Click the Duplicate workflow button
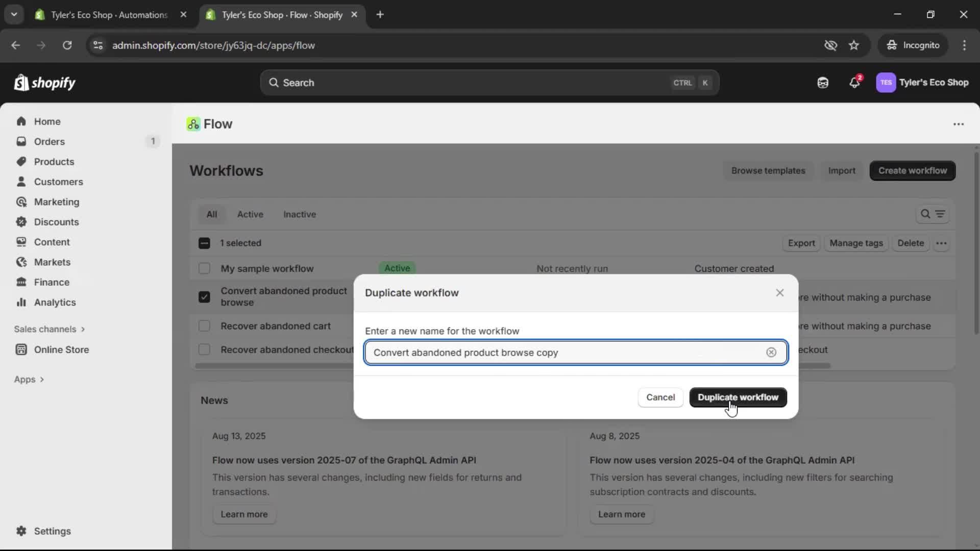Image resolution: width=980 pixels, height=551 pixels. click(737, 397)
